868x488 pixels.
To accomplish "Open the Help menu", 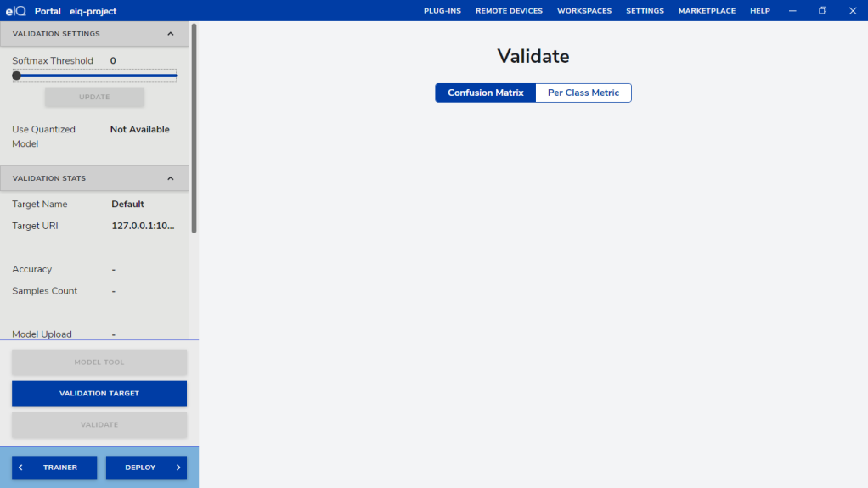I will tap(759, 11).
